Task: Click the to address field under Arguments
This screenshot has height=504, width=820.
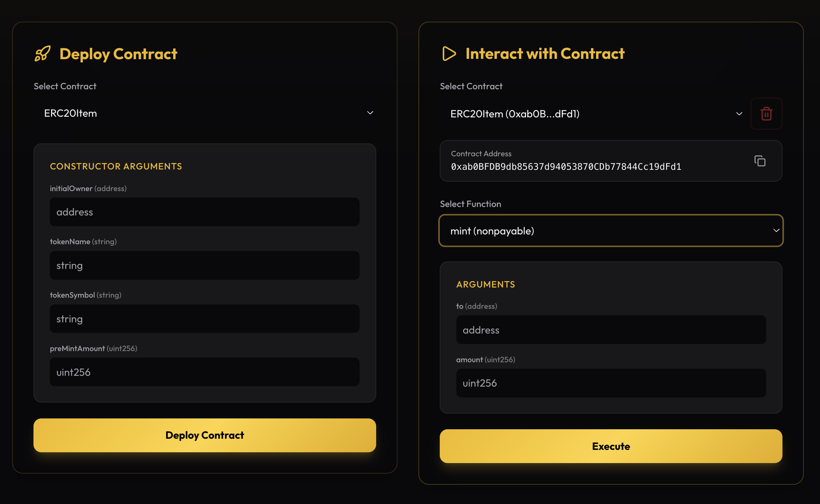Action: (611, 330)
